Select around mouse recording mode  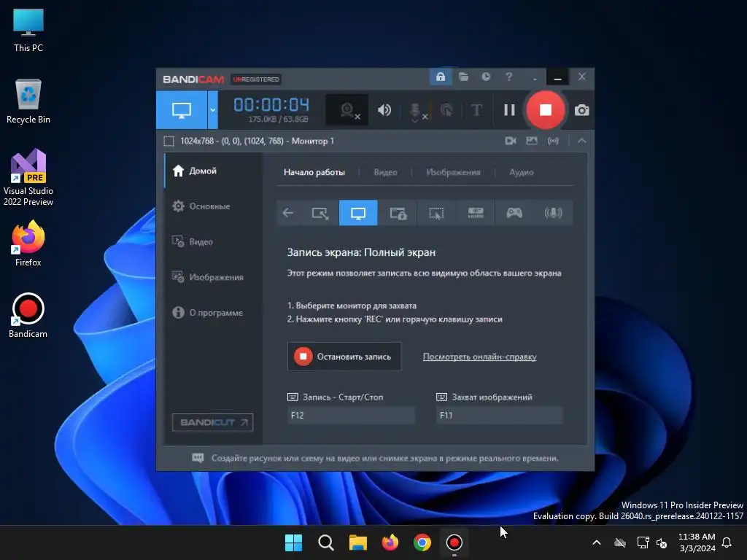[x=436, y=213]
